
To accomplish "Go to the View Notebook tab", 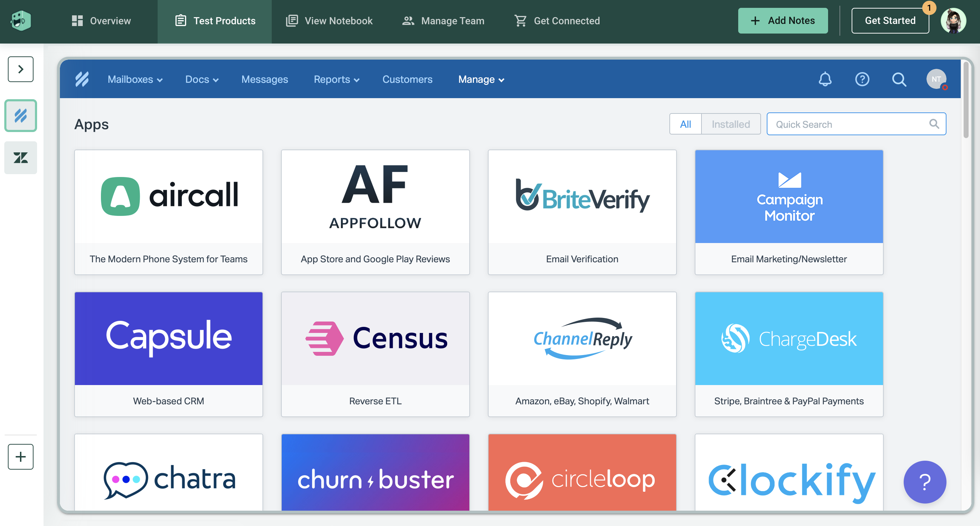I will (330, 21).
